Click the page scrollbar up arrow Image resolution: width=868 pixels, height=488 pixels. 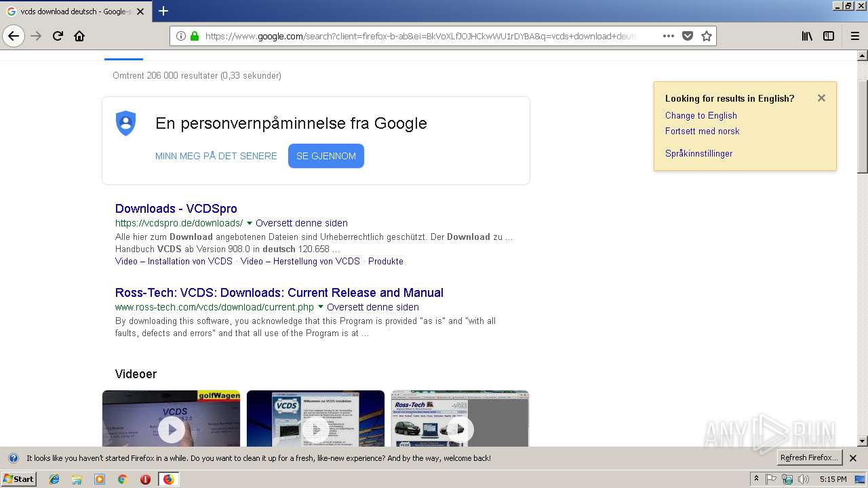[x=863, y=56]
